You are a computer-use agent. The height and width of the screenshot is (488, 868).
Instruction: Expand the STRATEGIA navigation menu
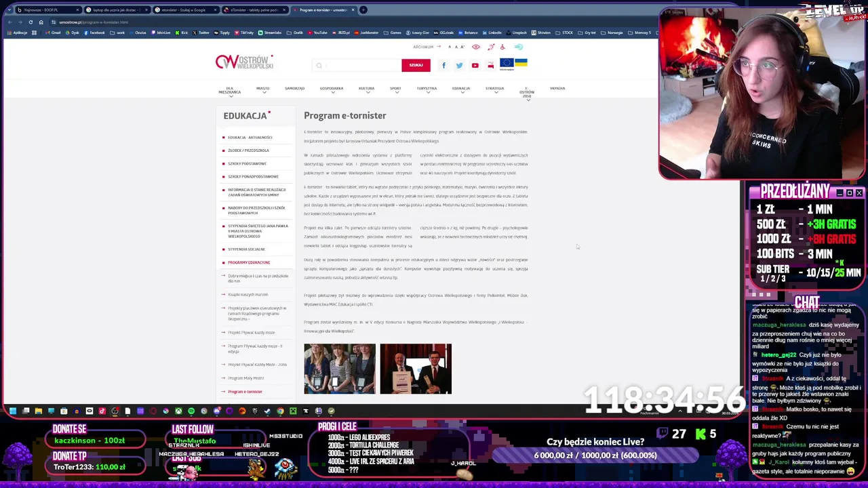(x=494, y=89)
